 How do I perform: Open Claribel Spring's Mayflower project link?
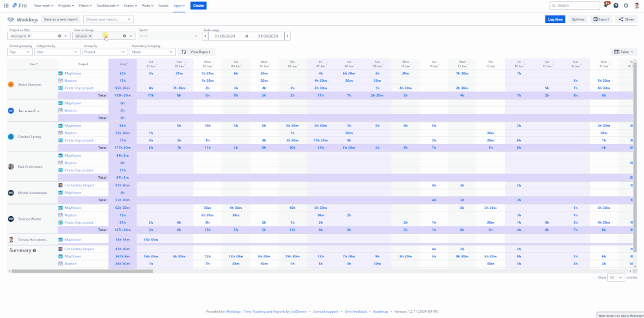[x=73, y=126]
